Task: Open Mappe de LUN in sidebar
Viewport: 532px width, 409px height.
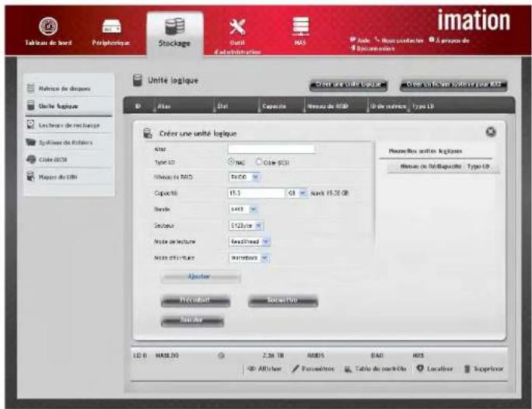Action: (58, 177)
